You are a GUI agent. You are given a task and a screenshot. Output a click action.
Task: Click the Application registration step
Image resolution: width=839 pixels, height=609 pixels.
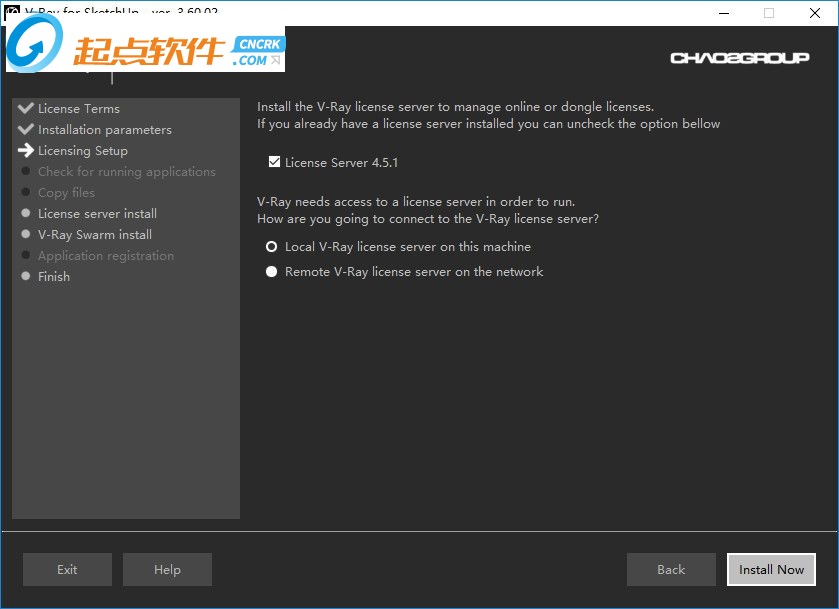point(106,256)
